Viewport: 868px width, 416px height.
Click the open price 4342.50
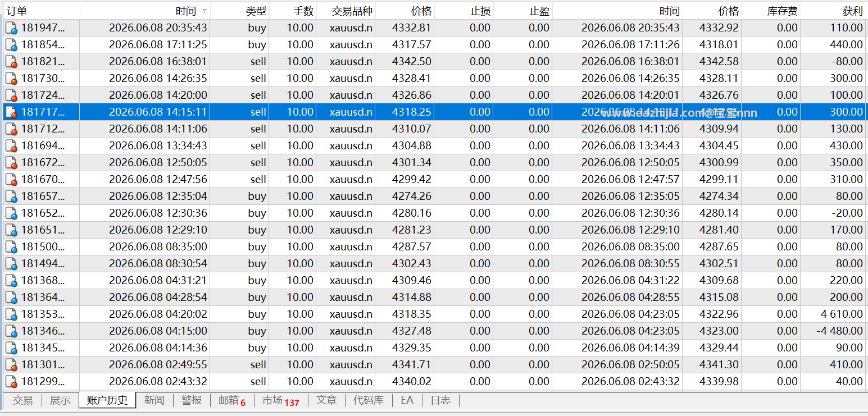click(x=411, y=62)
